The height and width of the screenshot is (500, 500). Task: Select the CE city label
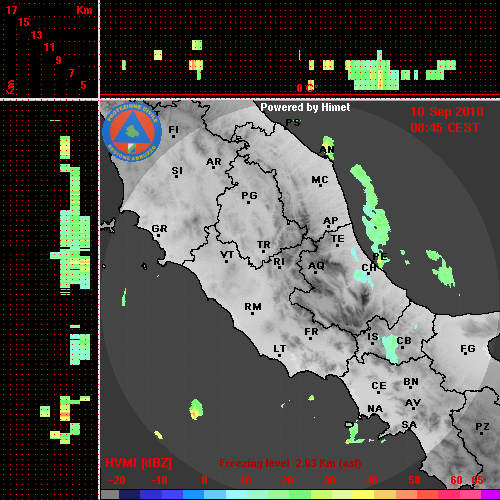coord(379,386)
